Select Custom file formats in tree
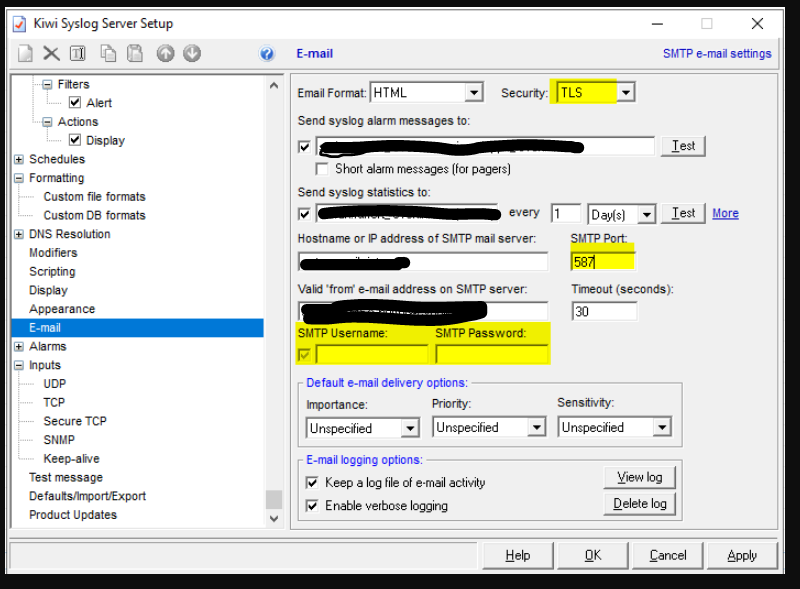 (94, 197)
